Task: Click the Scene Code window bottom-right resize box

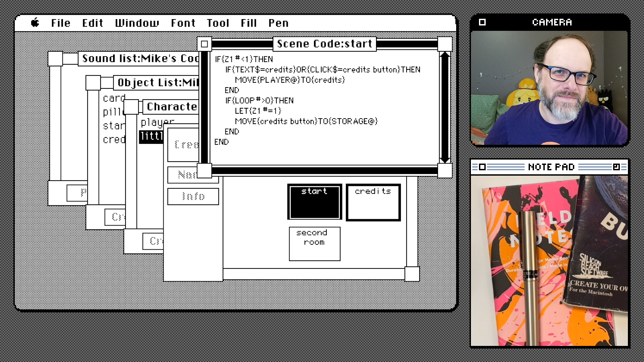Action: [x=445, y=171]
